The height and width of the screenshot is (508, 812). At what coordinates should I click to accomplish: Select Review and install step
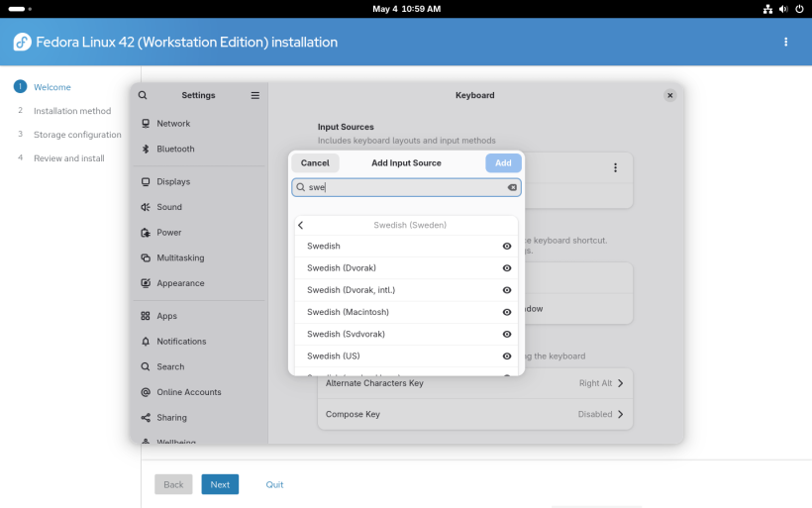pyautogui.click(x=69, y=158)
